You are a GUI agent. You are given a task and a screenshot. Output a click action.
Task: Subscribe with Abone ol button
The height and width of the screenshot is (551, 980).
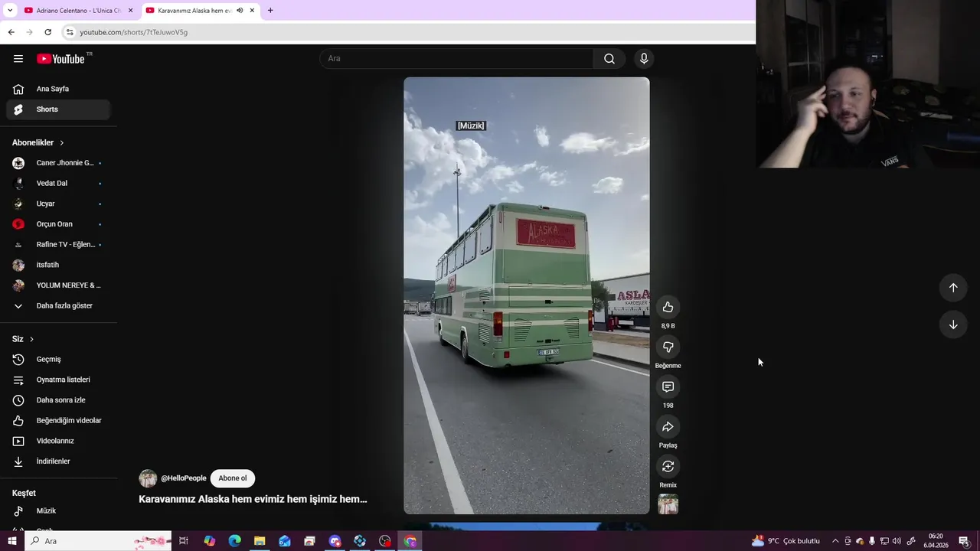[233, 478]
